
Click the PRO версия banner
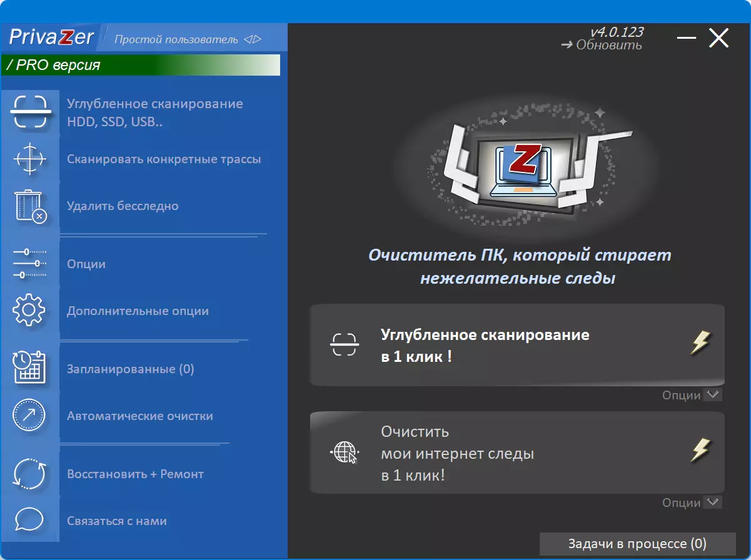click(x=141, y=65)
